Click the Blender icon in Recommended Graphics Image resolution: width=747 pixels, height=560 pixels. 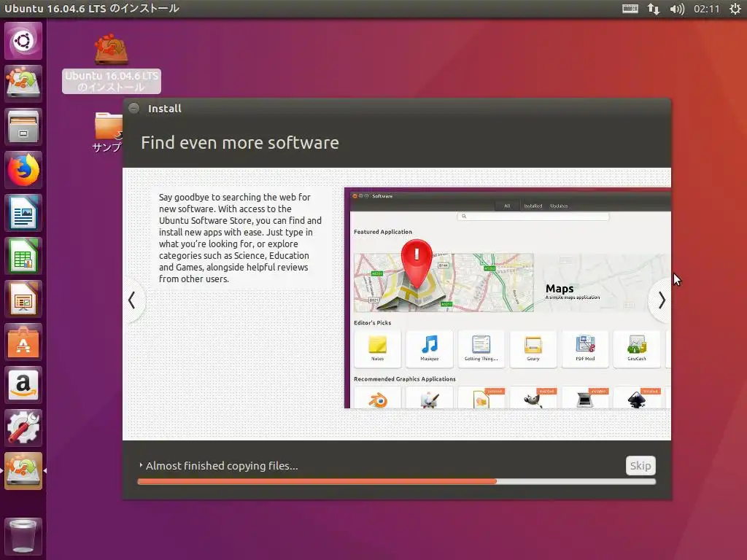[378, 399]
